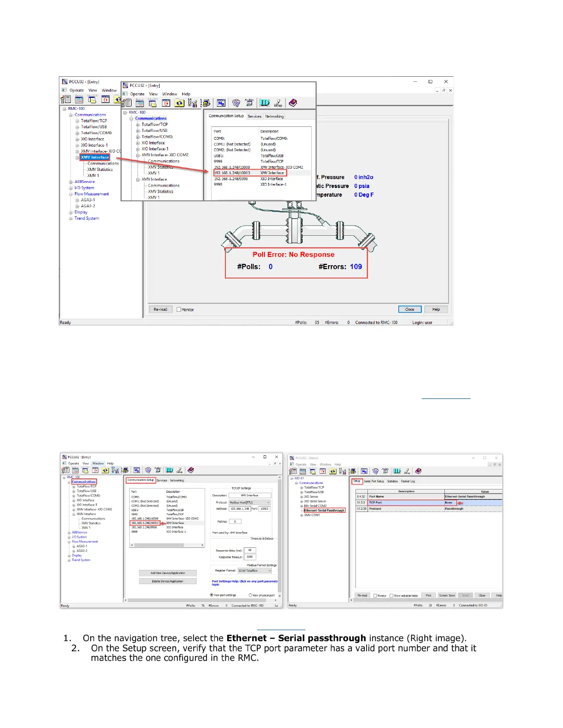Tick Monitor checkbox in Poll Error window
This screenshot has width=563, height=728.
coord(179,309)
